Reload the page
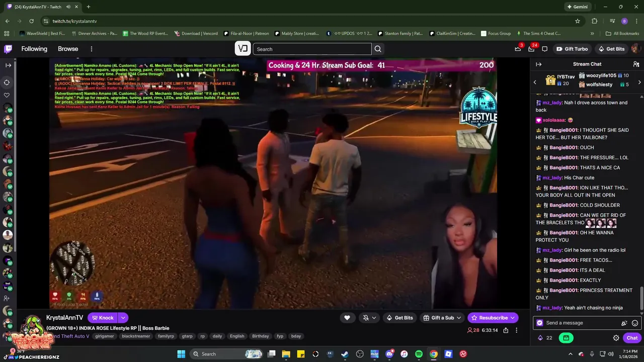The height and width of the screenshot is (362, 644). [x=31, y=21]
